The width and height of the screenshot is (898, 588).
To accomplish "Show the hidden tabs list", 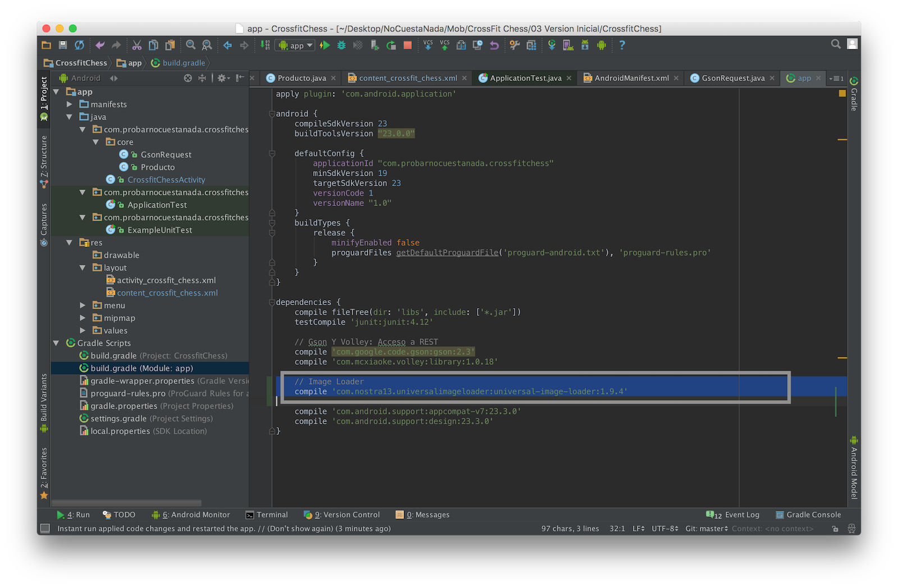I will 837,79.
